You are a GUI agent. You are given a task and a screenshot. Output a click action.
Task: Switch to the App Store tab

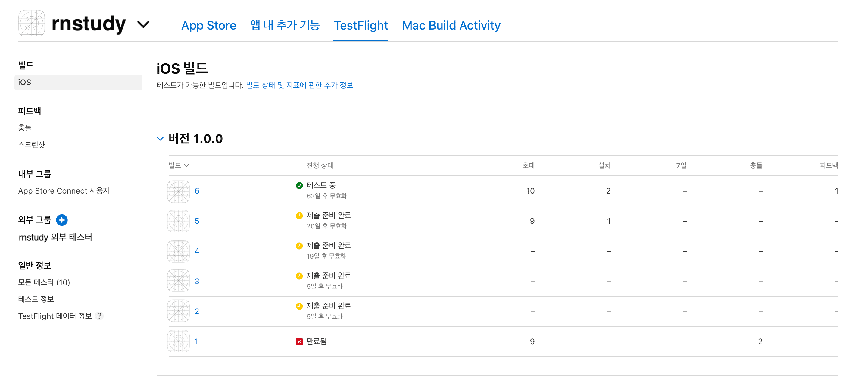[209, 25]
